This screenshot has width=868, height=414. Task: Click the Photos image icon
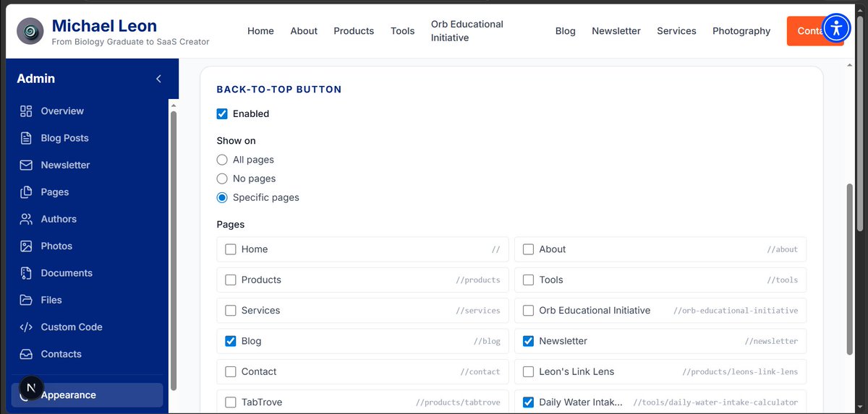(26, 246)
